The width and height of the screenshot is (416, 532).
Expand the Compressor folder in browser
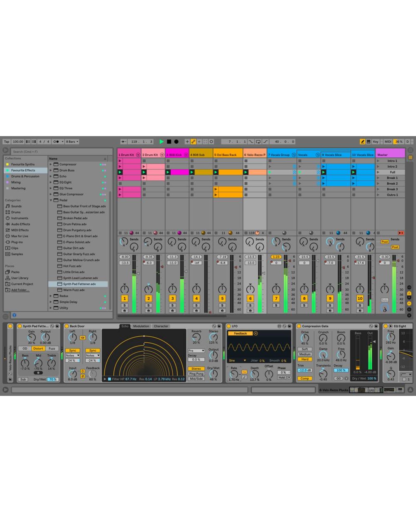click(x=51, y=164)
